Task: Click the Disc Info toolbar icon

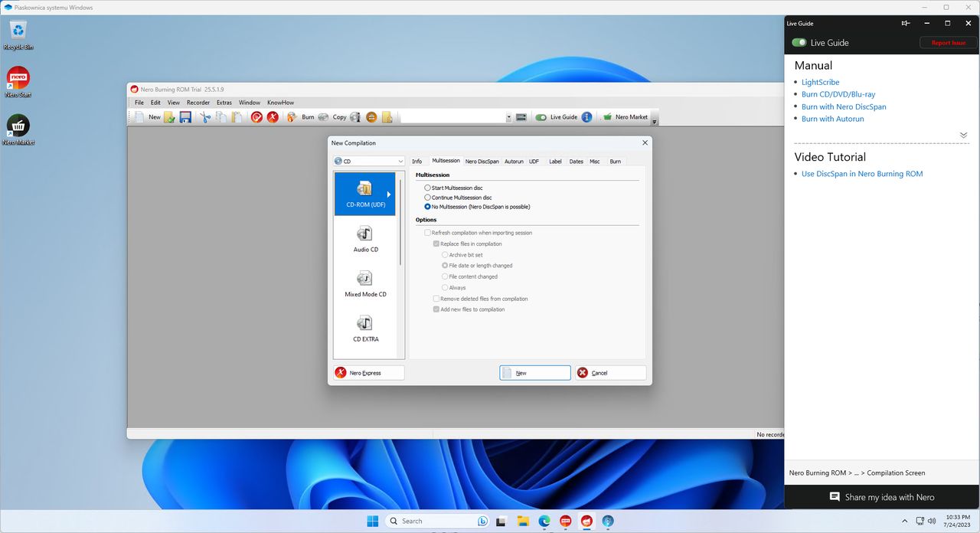Action: pyautogui.click(x=355, y=117)
